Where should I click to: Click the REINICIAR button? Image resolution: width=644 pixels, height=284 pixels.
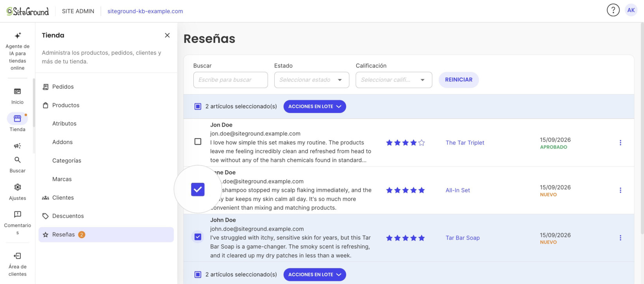point(459,80)
